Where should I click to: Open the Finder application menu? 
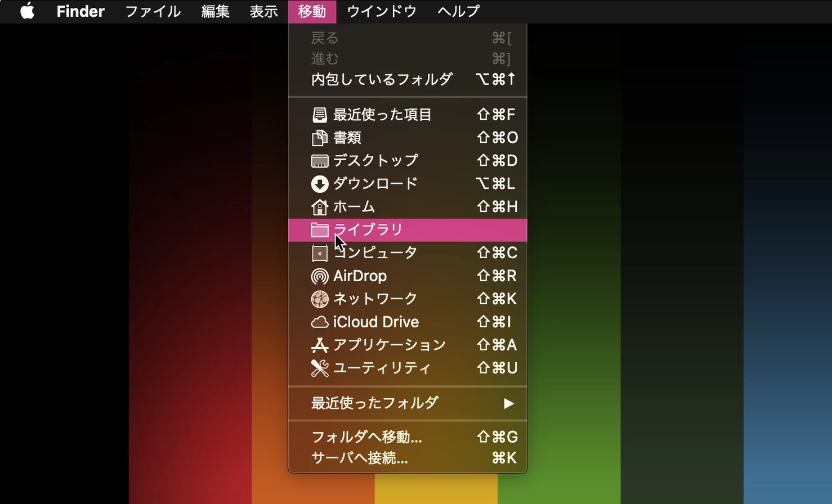(80, 11)
